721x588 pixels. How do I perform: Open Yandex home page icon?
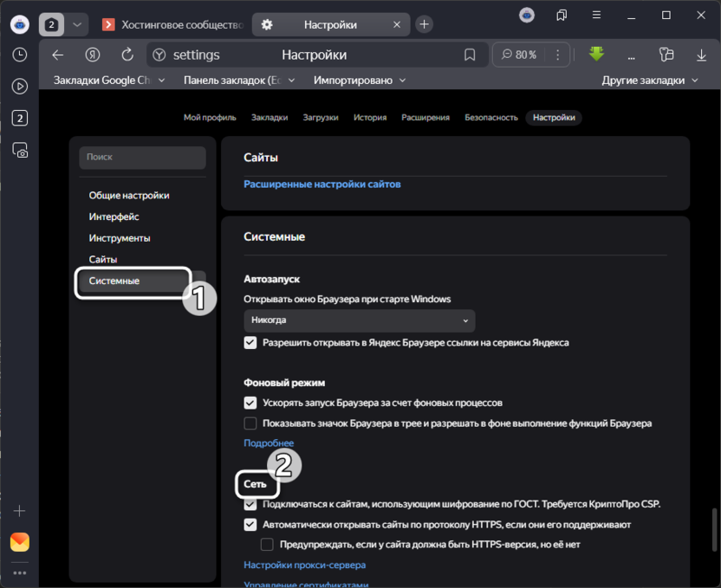93,55
